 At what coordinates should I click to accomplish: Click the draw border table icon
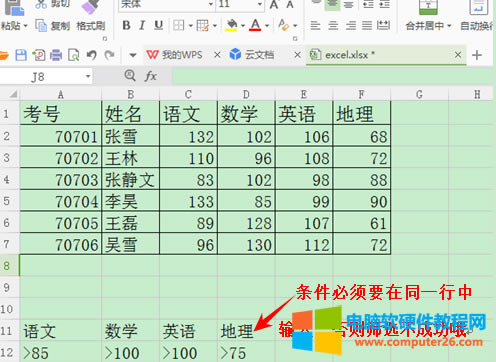point(203,25)
